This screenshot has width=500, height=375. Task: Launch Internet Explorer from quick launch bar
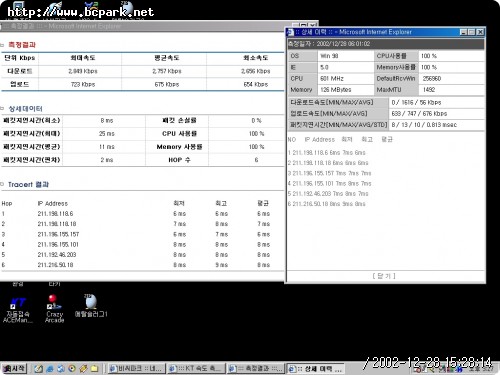pos(50,369)
